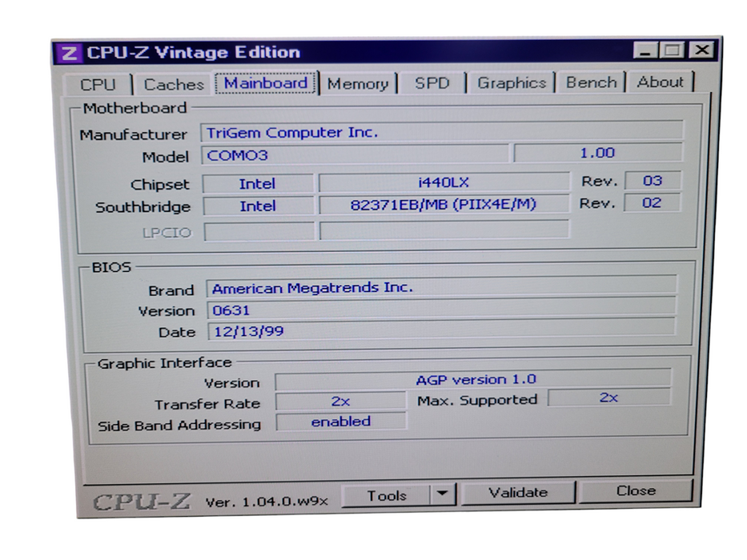Click the Validate button

tap(518, 492)
